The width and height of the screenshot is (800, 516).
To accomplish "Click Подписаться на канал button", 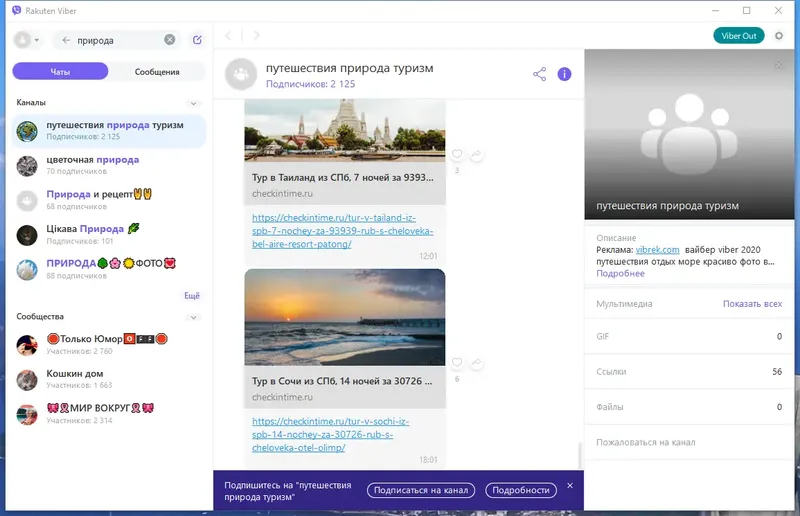I will pyautogui.click(x=421, y=490).
